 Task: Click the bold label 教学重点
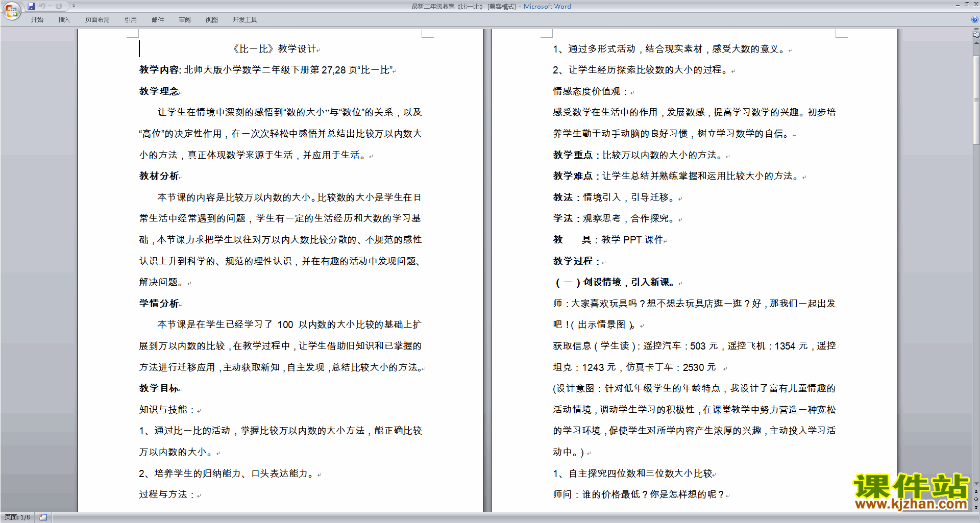(x=573, y=155)
